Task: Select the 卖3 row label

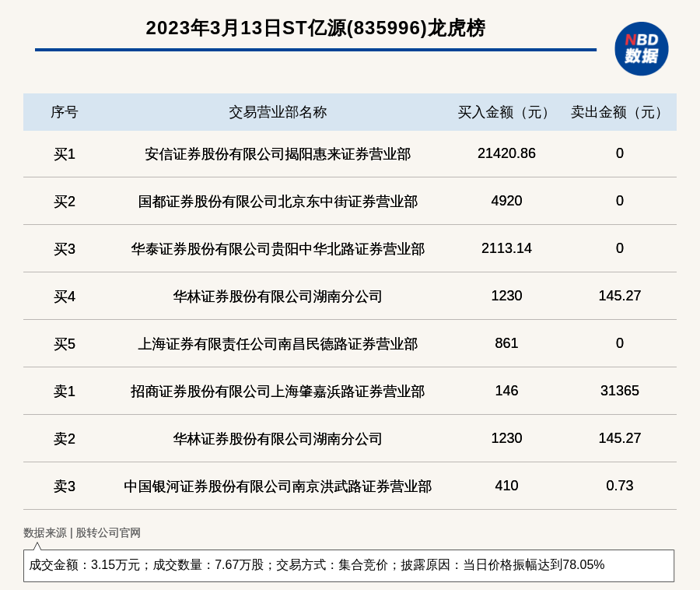Action: (65, 486)
